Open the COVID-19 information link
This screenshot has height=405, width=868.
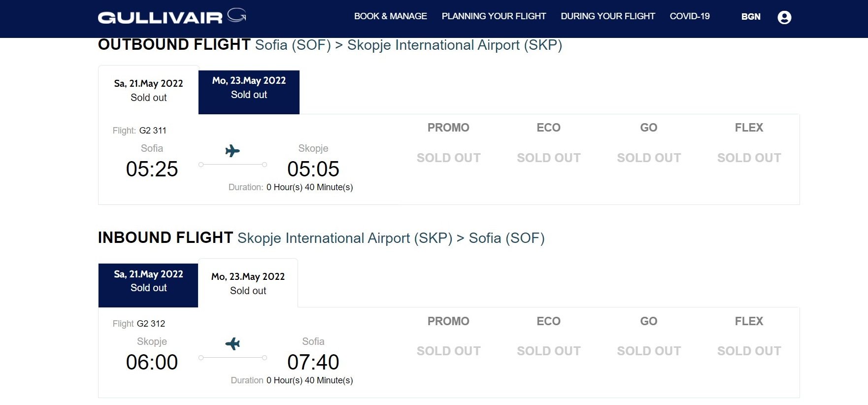pyautogui.click(x=690, y=16)
